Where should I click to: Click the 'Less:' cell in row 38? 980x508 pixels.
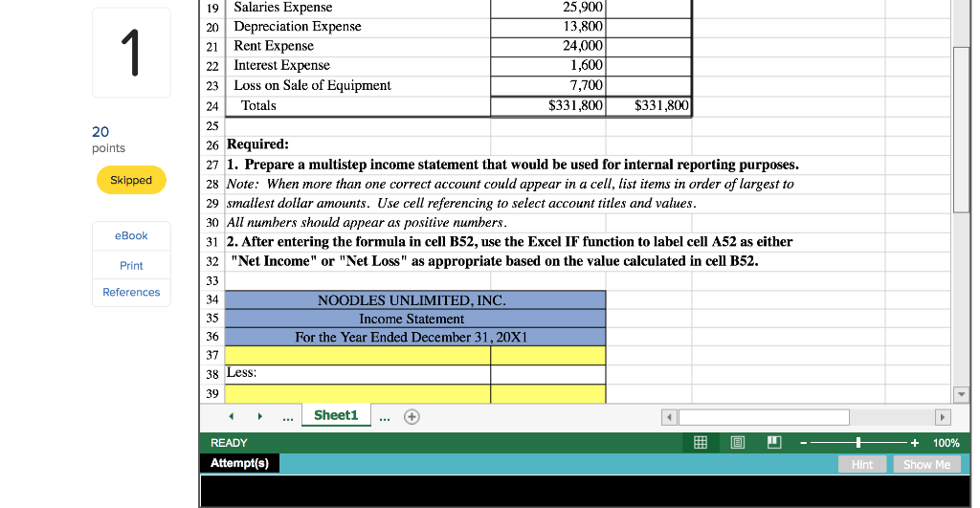point(358,374)
